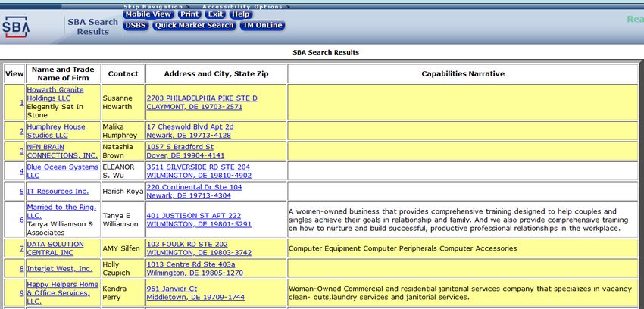
Task: Click the women-owned training business narrative
Action: (x=460, y=220)
